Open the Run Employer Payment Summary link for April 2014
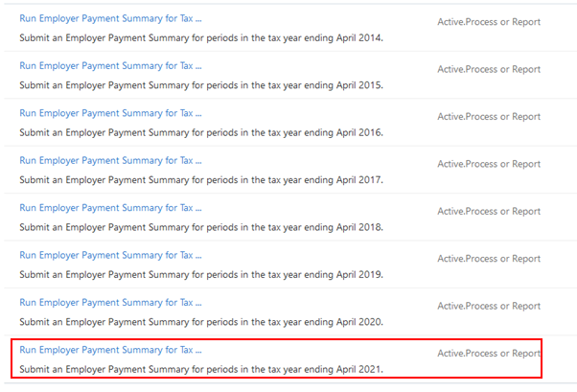Screen dimensions: 577x392 coord(110,18)
